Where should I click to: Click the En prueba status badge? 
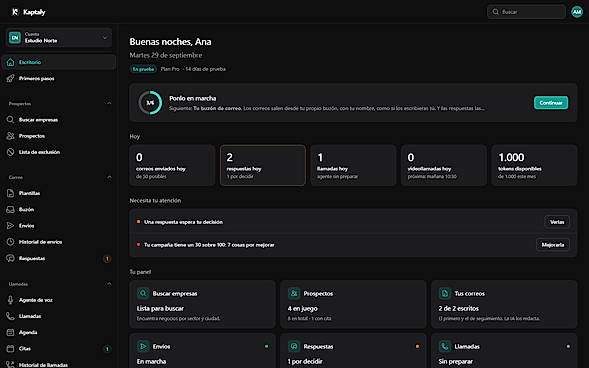(x=143, y=69)
